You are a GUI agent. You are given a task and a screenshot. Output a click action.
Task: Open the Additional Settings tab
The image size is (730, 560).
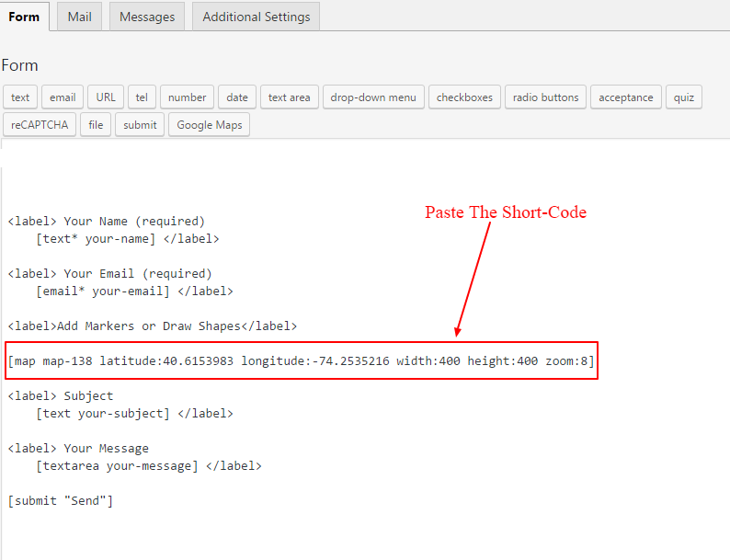pos(257,17)
